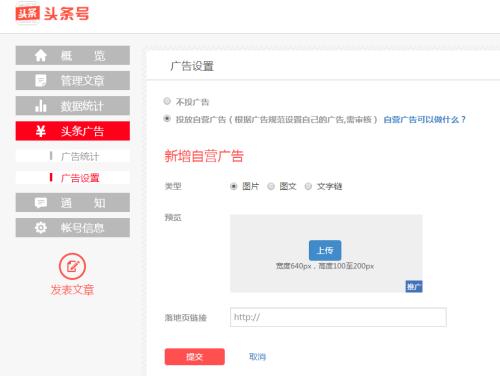500x376 pixels.
Task: Click the bar chart icon beside 数据统计
Action: 41,106
